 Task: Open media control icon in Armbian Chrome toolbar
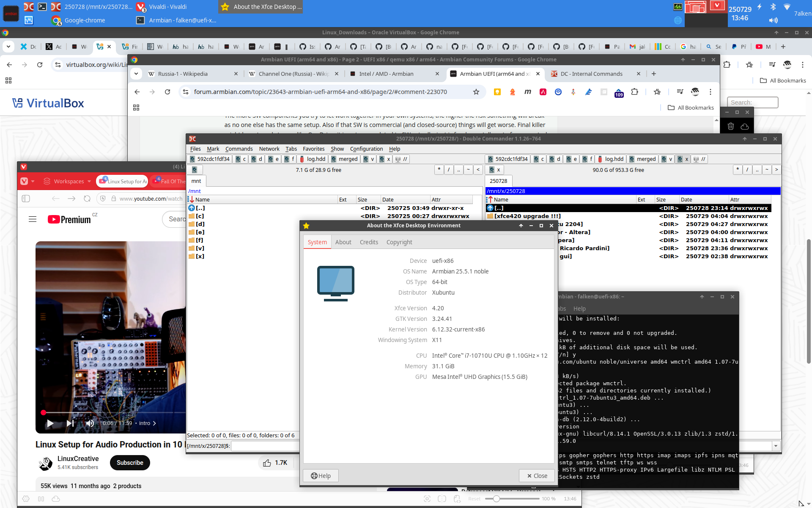pyautogui.click(x=680, y=92)
